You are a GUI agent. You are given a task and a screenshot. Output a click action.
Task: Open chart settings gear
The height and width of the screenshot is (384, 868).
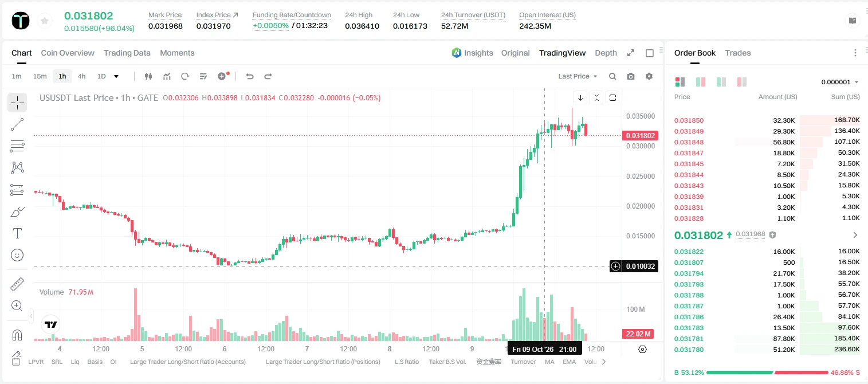[x=649, y=76]
